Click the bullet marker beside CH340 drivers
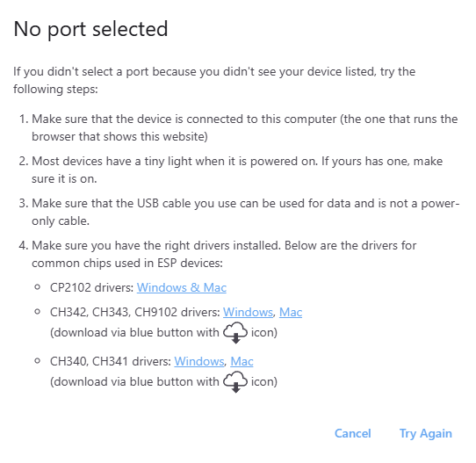The height and width of the screenshot is (463, 476). pos(38,361)
